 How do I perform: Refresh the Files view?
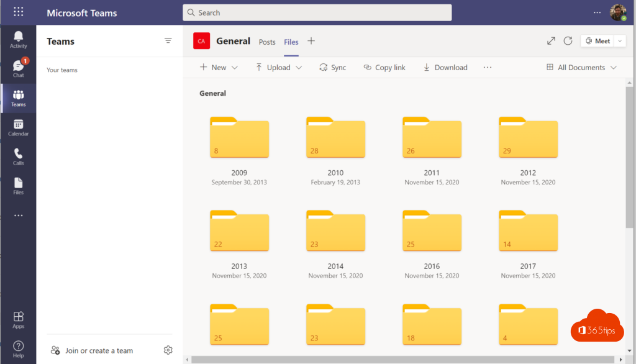[568, 40]
